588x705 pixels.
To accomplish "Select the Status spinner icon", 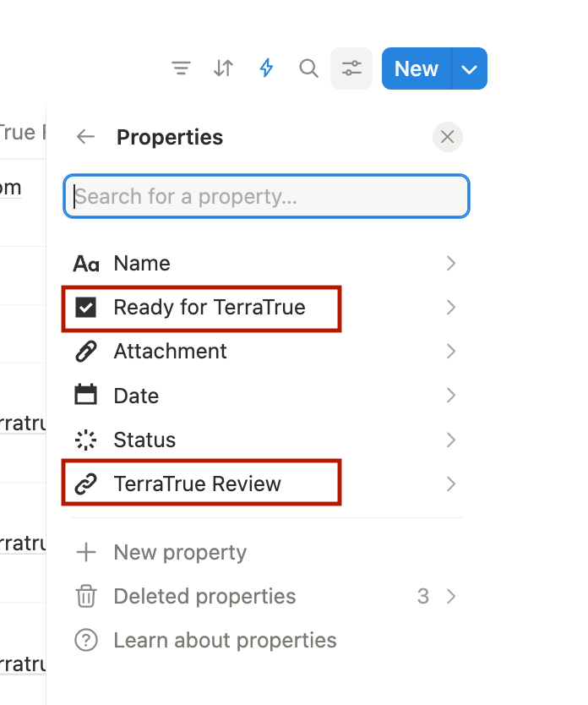I will click(x=86, y=440).
